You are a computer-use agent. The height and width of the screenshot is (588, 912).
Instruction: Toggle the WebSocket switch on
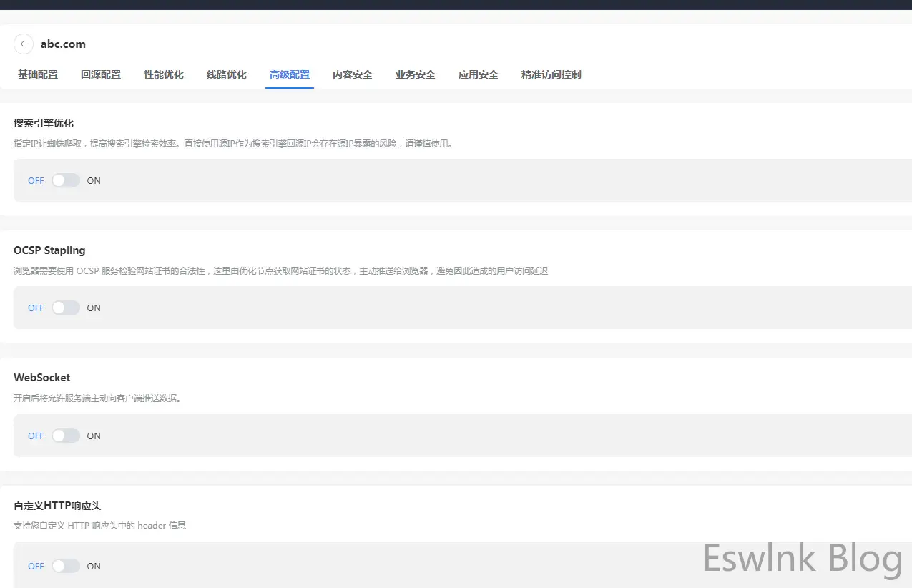click(66, 436)
